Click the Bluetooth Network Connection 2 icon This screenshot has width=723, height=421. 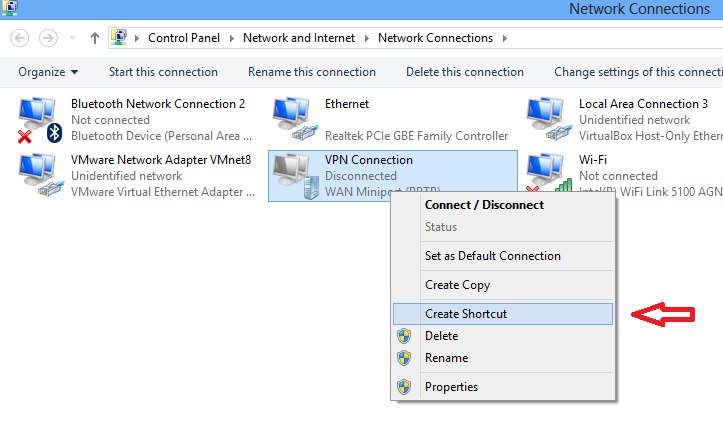(38, 119)
